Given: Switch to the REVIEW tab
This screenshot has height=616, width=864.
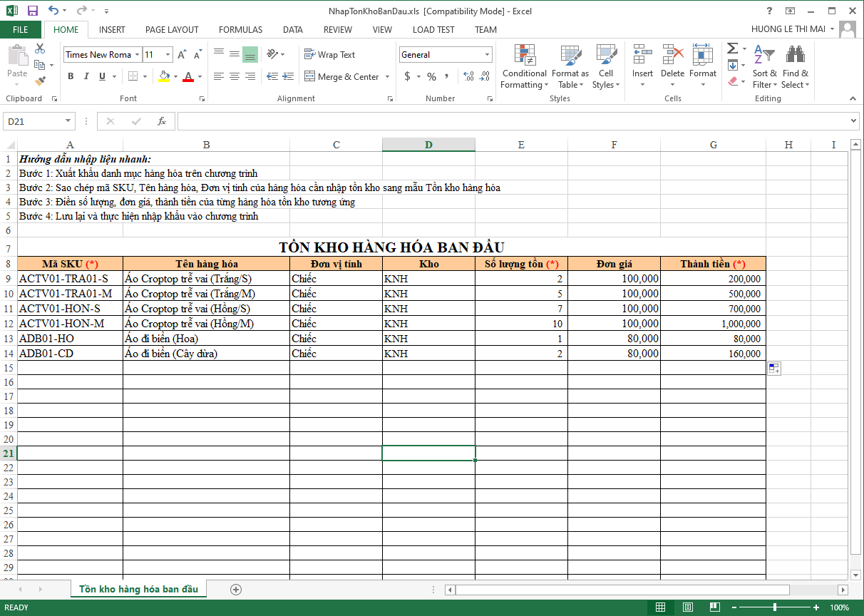Looking at the screenshot, I should click(338, 29).
